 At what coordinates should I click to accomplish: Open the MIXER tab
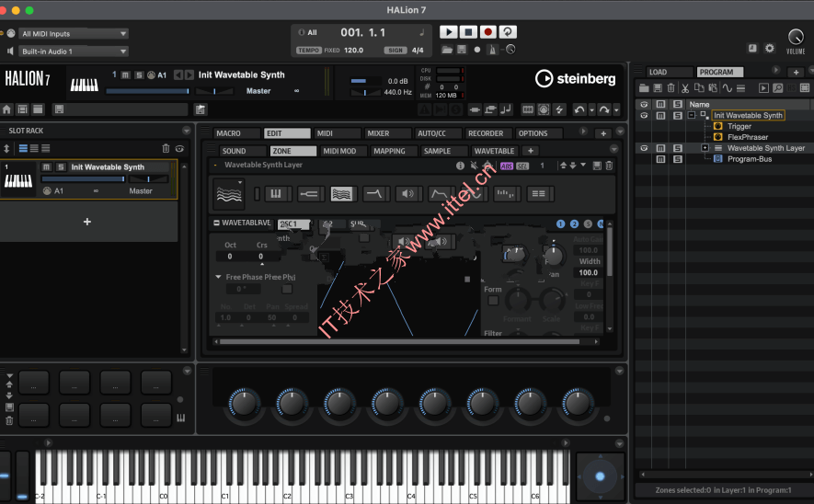(387, 133)
